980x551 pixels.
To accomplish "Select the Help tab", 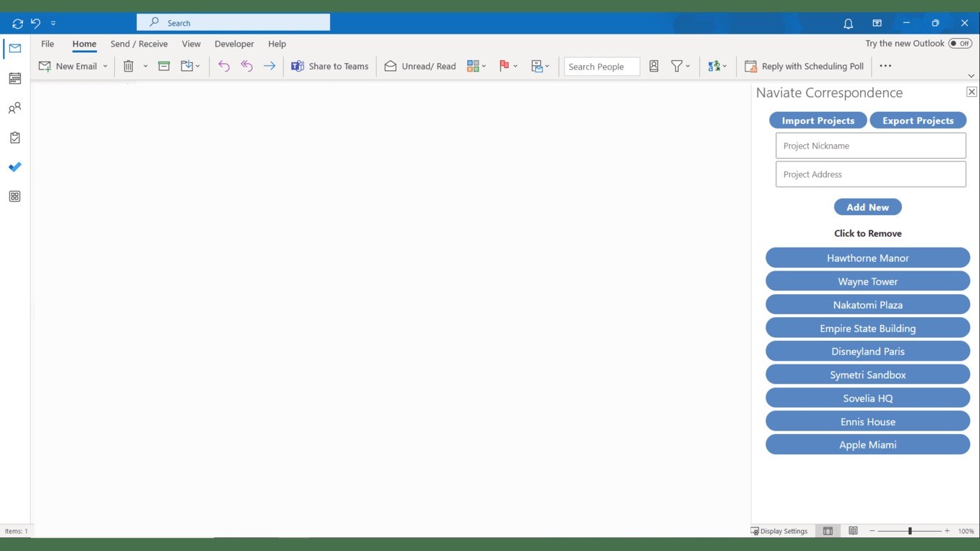I will 277,44.
